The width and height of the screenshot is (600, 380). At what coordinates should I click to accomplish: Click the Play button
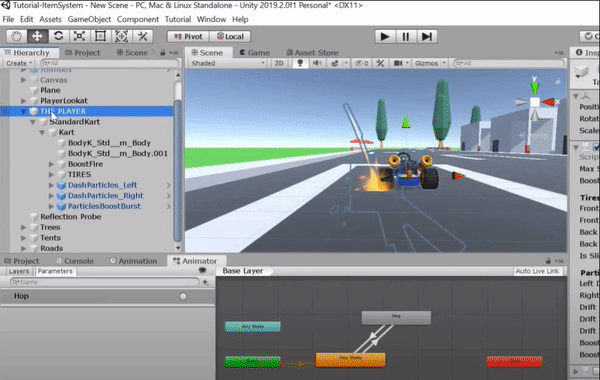(x=385, y=37)
